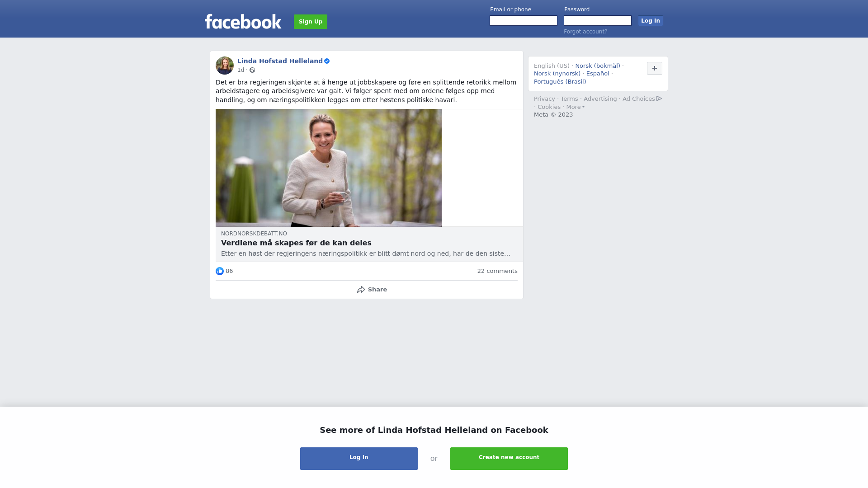Click the Password input field
Image resolution: width=868 pixels, height=488 pixels.
pos(598,21)
